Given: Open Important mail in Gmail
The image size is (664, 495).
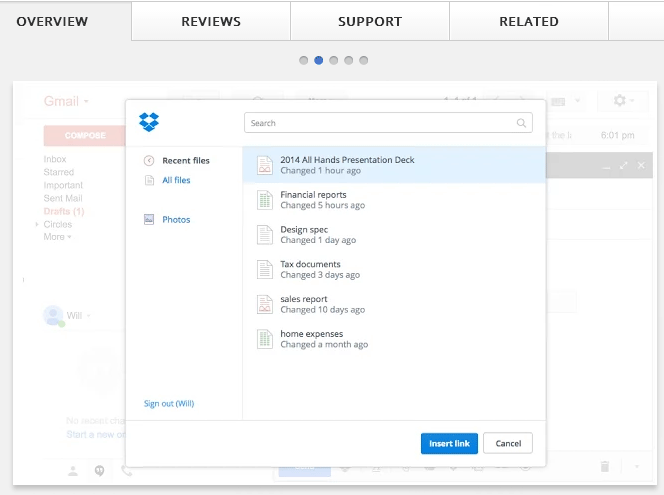Looking at the screenshot, I should click(x=63, y=185).
